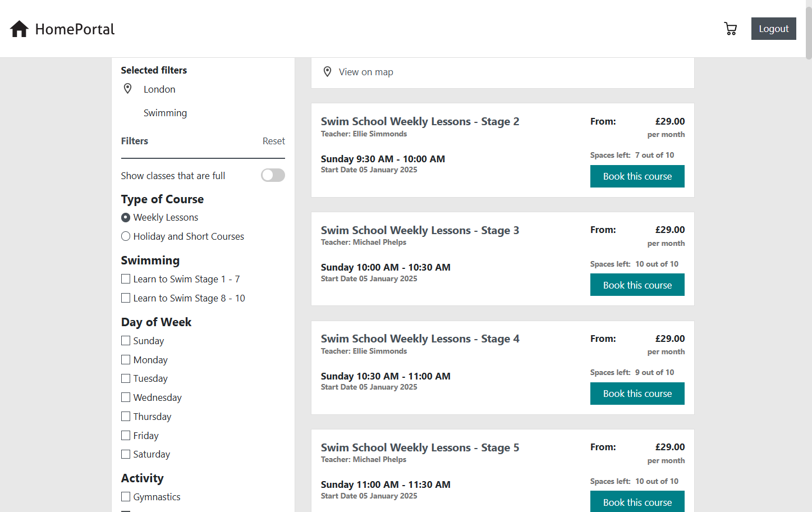Click 'Sunday 11:00 AM - 11:30 AM' time
Viewport: 812px width, 512px height.
point(386,484)
